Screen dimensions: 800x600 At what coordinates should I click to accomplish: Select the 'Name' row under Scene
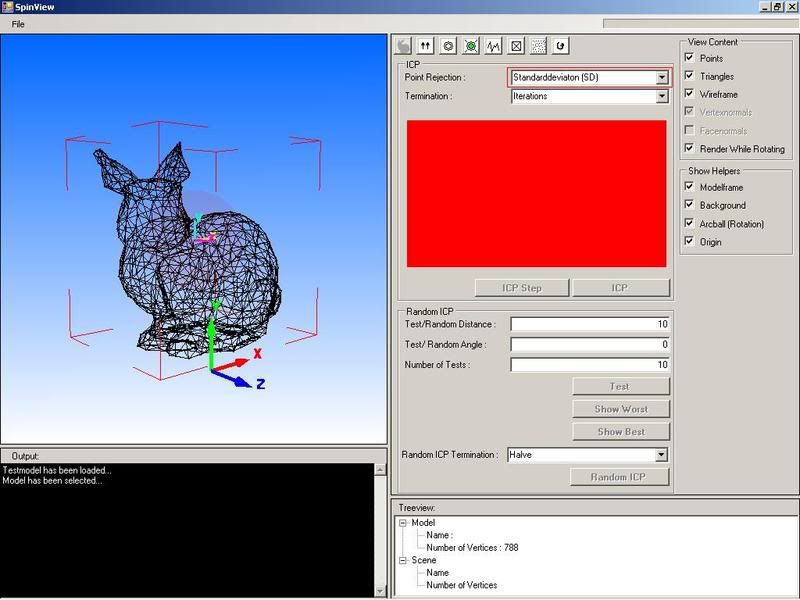tap(437, 573)
